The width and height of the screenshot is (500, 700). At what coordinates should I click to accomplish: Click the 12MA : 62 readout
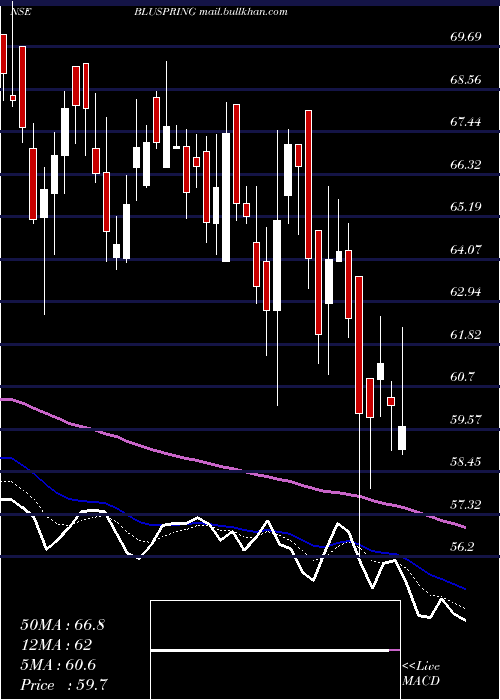point(56,645)
